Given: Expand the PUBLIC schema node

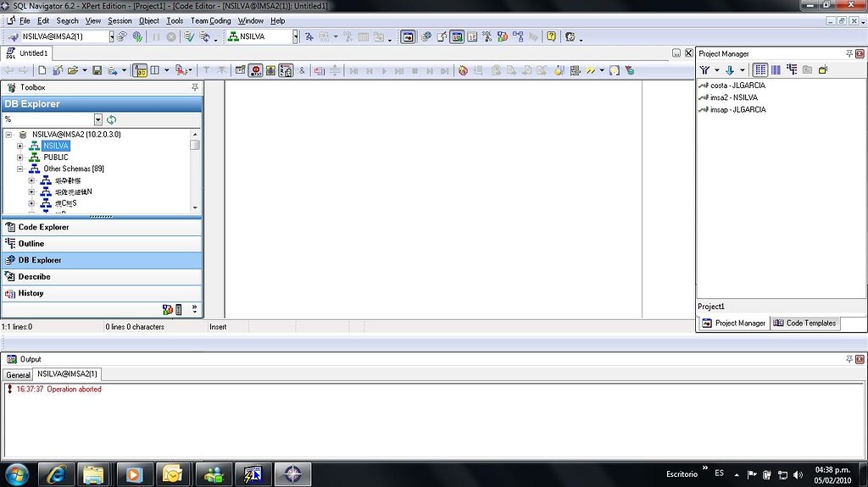Looking at the screenshot, I should click(20, 158).
